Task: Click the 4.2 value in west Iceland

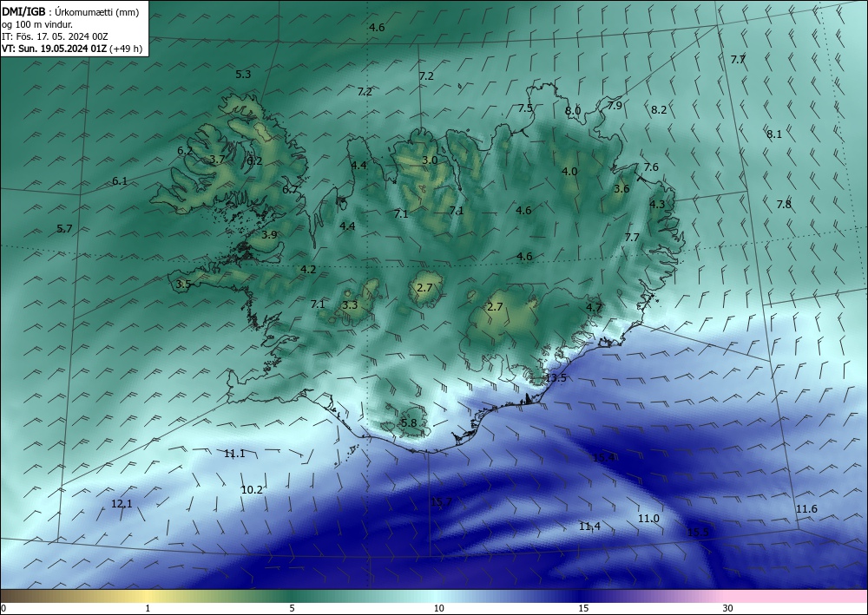Action: click(x=308, y=270)
